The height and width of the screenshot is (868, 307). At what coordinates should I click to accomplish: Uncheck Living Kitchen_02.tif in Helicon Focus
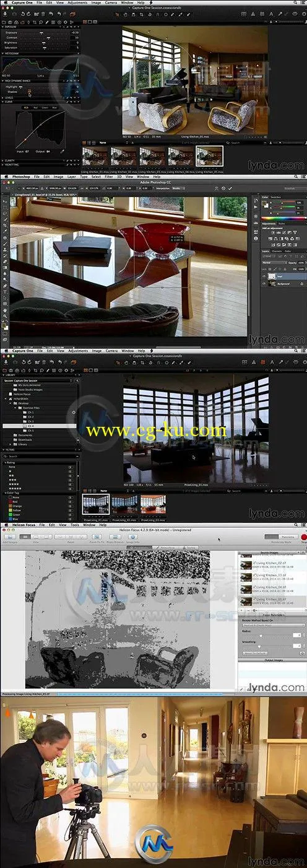click(x=254, y=563)
